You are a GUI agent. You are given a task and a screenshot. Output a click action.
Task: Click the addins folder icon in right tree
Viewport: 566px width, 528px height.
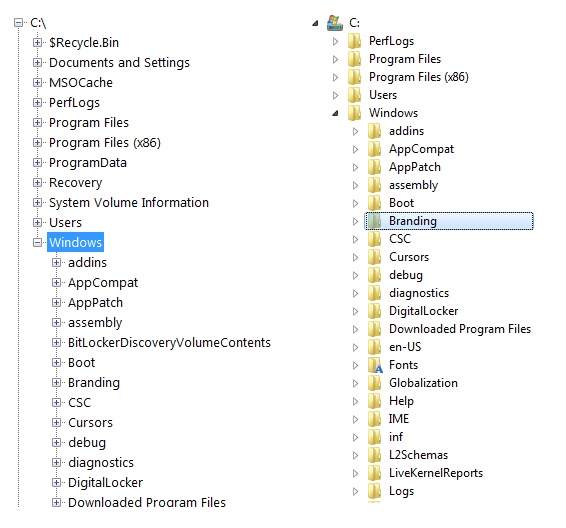click(375, 131)
